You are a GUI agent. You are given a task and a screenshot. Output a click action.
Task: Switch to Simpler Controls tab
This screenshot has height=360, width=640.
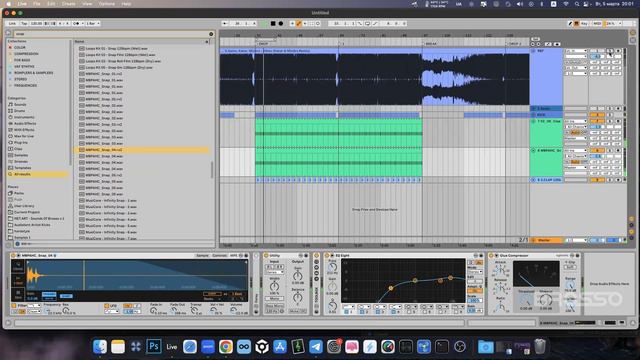pyautogui.click(x=219, y=256)
